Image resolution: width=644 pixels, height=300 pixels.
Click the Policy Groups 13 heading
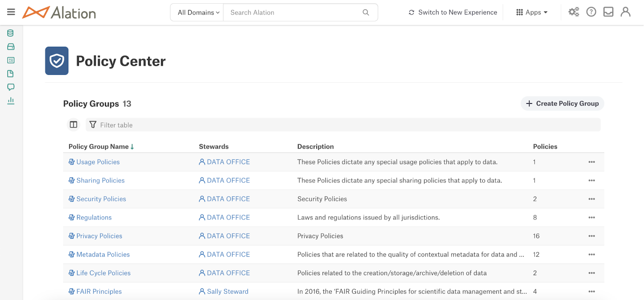click(97, 104)
